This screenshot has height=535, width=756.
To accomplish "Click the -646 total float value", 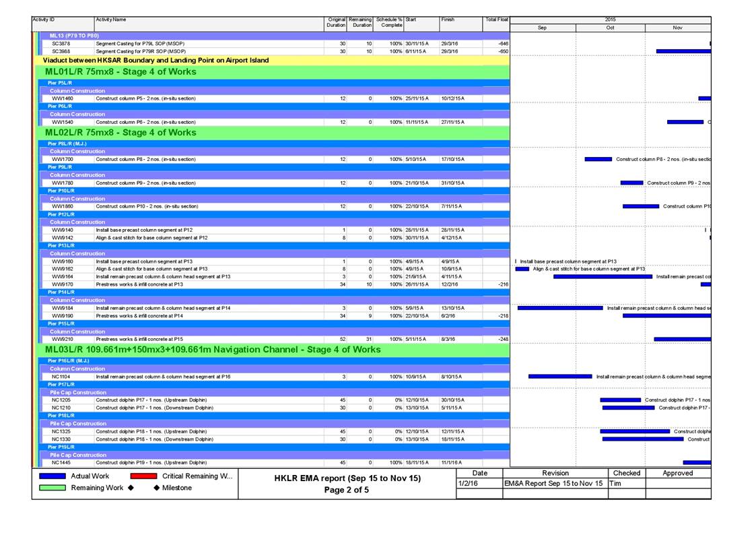I will pyautogui.click(x=504, y=43).
